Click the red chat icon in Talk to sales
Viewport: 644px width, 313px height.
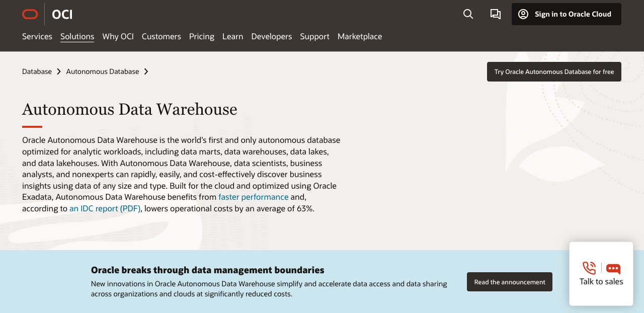pos(613,269)
